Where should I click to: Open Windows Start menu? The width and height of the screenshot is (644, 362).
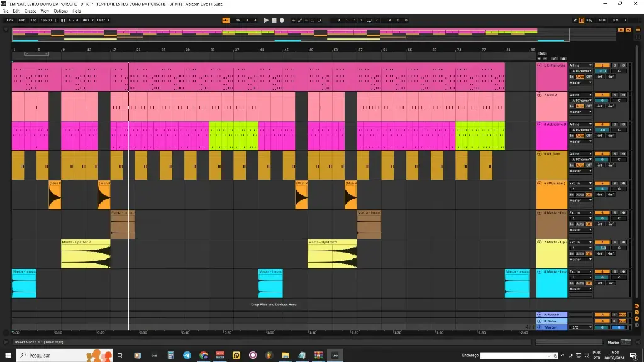tap(8, 356)
